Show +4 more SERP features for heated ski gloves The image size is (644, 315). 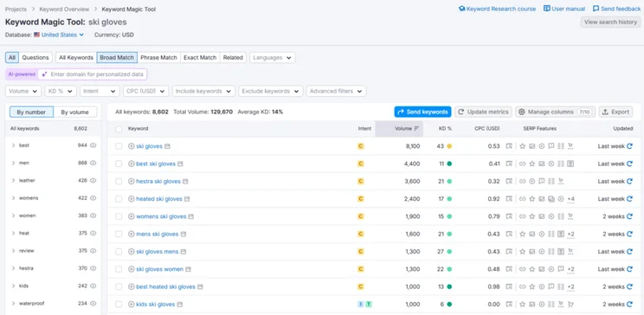[x=571, y=199]
